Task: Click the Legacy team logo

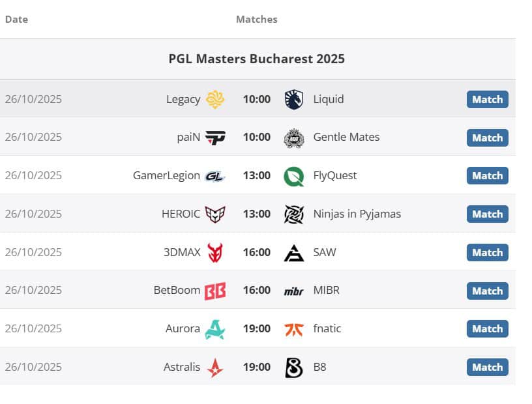Action: point(215,99)
